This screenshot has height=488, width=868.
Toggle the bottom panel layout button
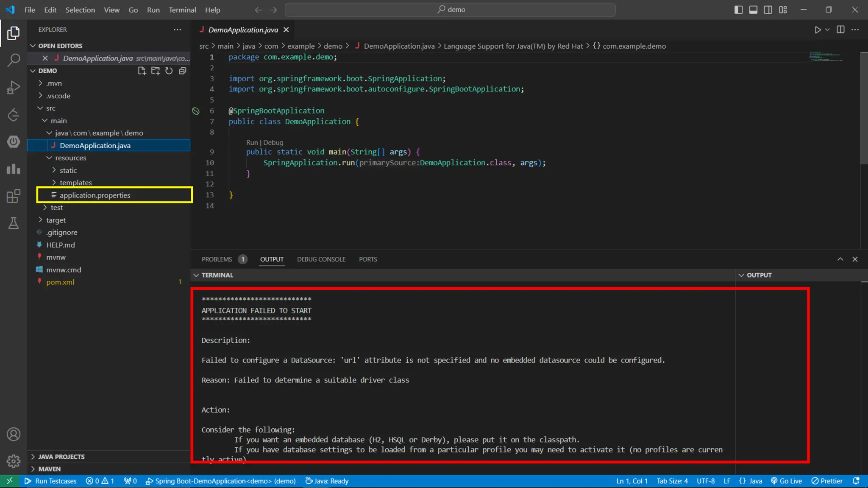(753, 10)
